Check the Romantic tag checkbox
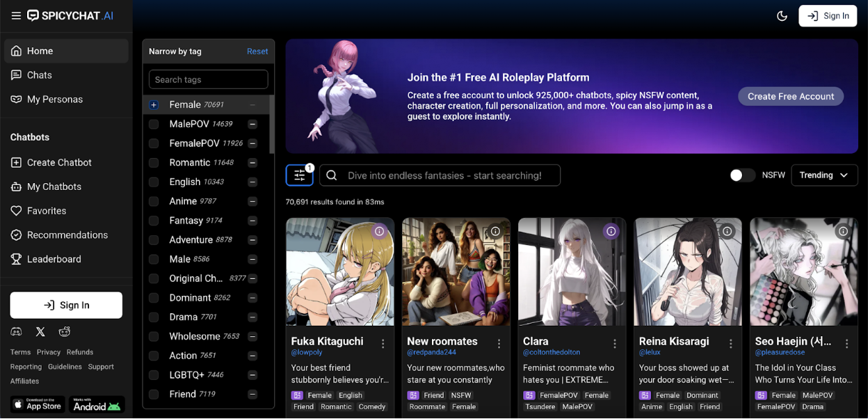Viewport: 868px width, 419px height. [x=154, y=163]
